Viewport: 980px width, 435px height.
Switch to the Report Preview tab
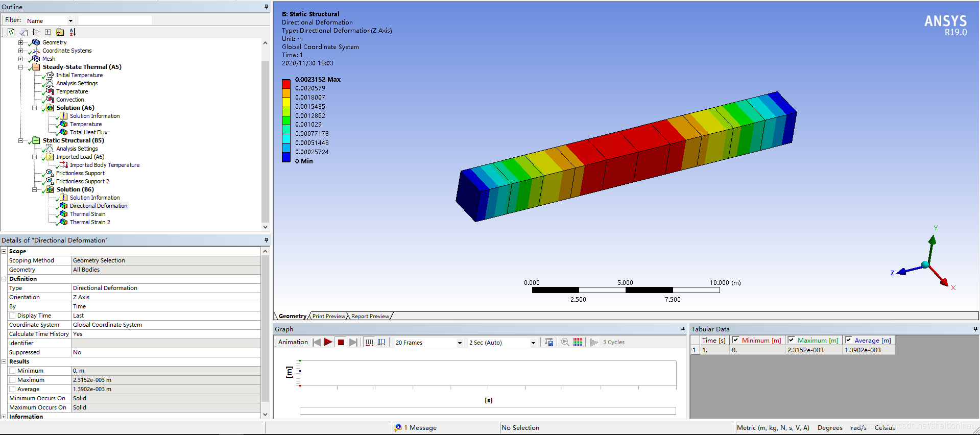[x=370, y=316]
